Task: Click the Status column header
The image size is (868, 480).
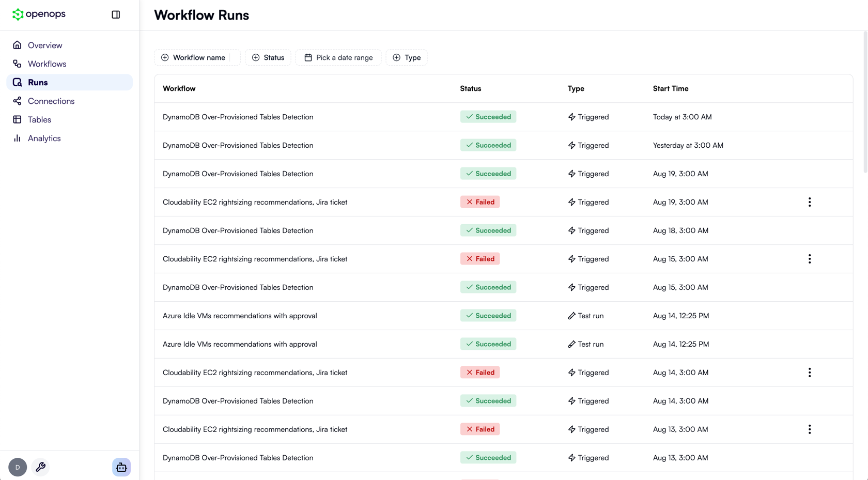Action: tap(471, 88)
